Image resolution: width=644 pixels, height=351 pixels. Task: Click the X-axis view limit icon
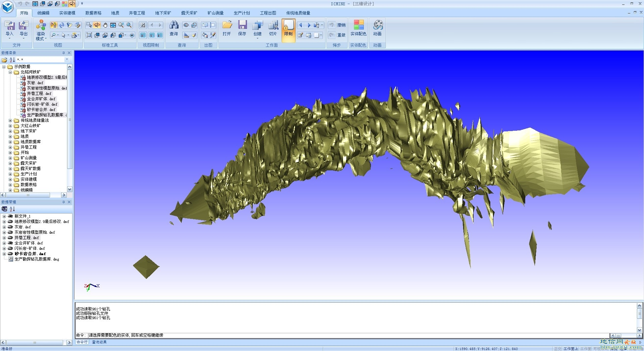(x=143, y=35)
